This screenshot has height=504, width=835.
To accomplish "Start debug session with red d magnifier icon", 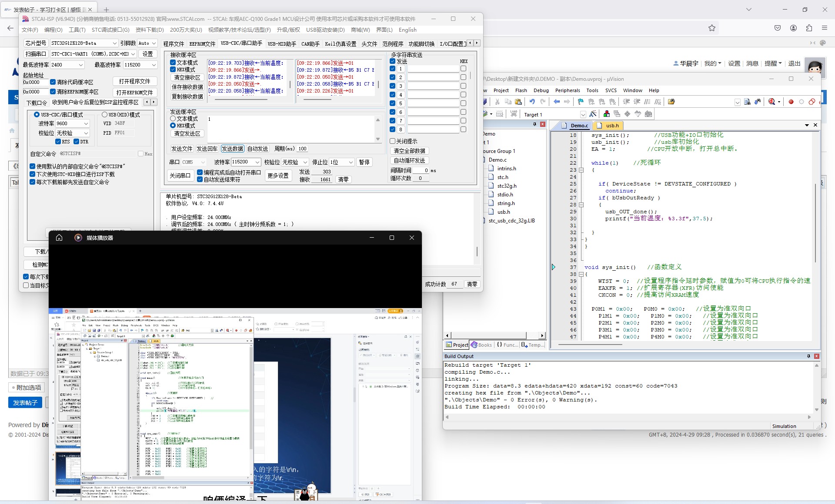I will point(772,102).
